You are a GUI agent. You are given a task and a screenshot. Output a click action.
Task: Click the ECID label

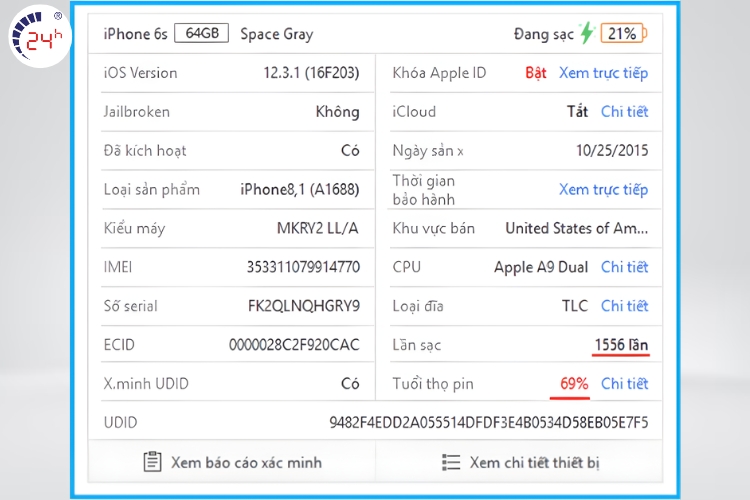pyautogui.click(x=119, y=345)
